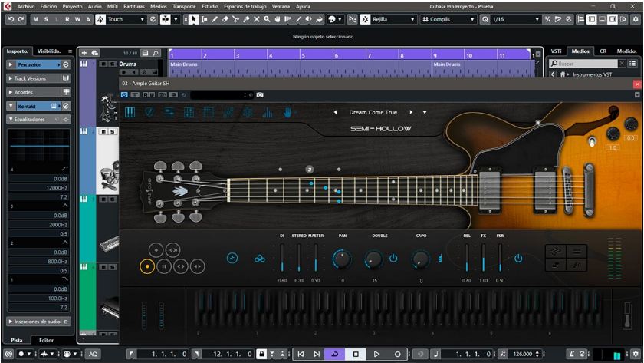Click the transport Record button
Image resolution: width=644 pixels, height=363 pixels.
pos(397,354)
